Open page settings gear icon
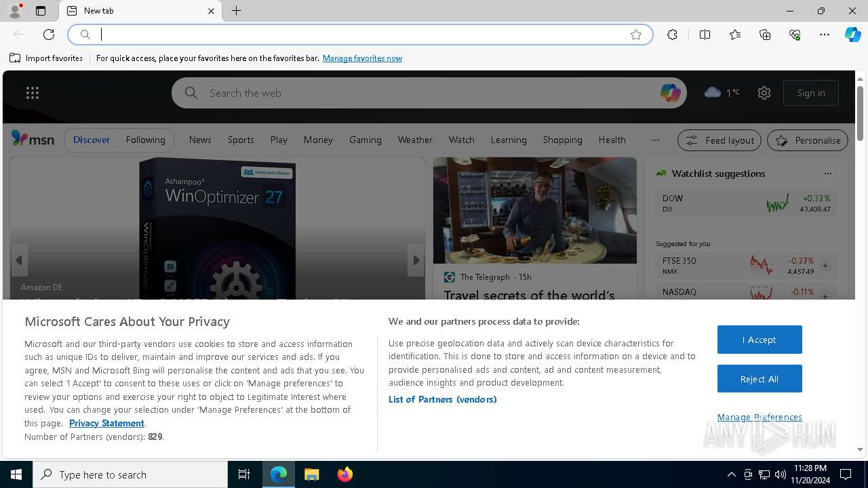868x488 pixels. 764,93
